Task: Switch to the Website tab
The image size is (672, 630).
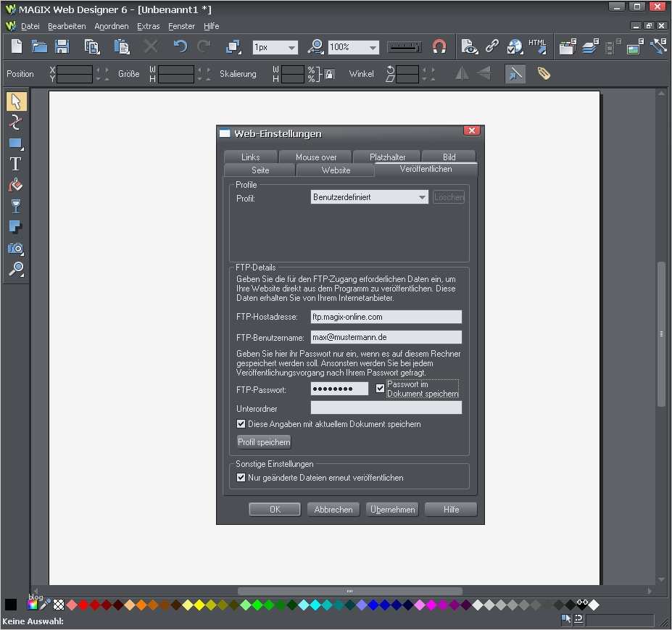Action: [x=335, y=170]
